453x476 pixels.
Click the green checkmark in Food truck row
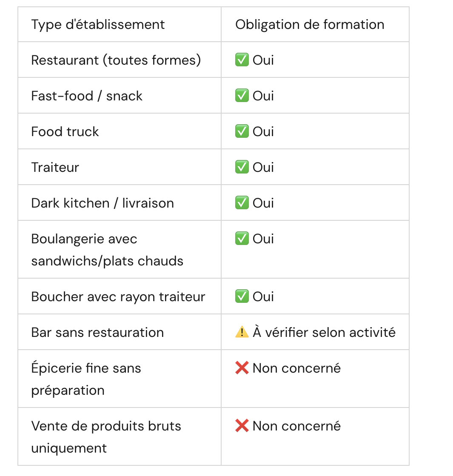pos(242,131)
